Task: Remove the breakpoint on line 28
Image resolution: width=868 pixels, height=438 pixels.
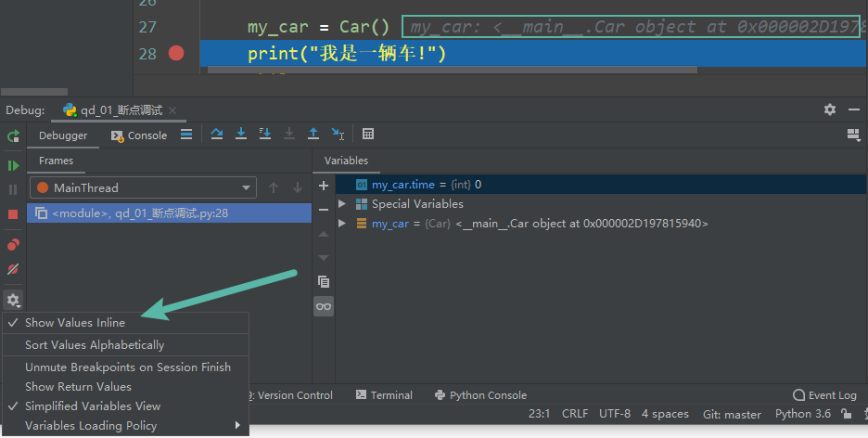Action: pyautogui.click(x=176, y=54)
